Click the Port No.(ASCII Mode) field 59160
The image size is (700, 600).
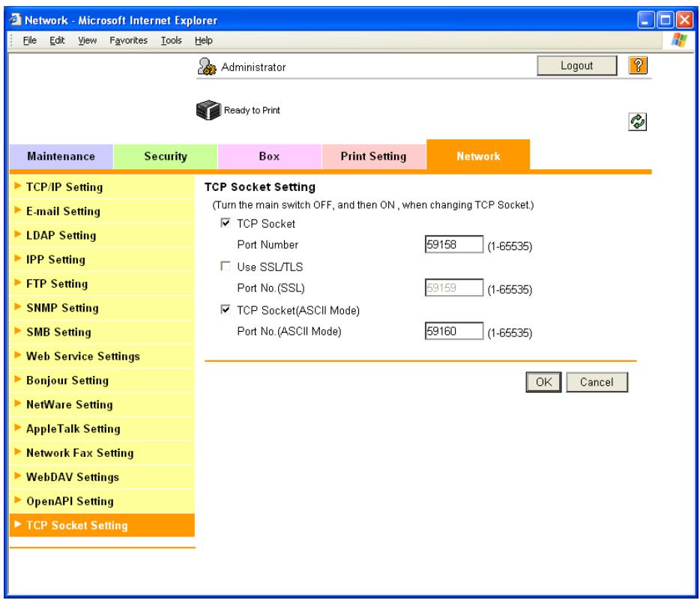point(453,331)
